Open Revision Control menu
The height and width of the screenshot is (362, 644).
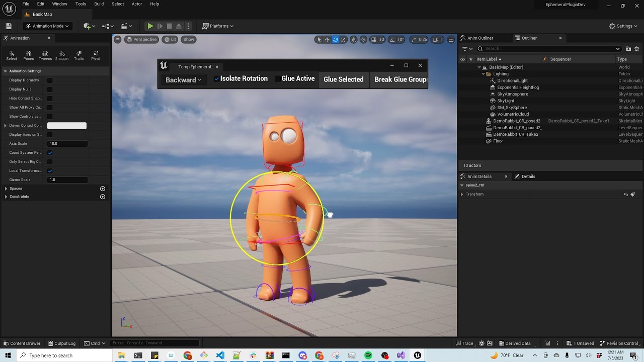[x=619, y=343]
